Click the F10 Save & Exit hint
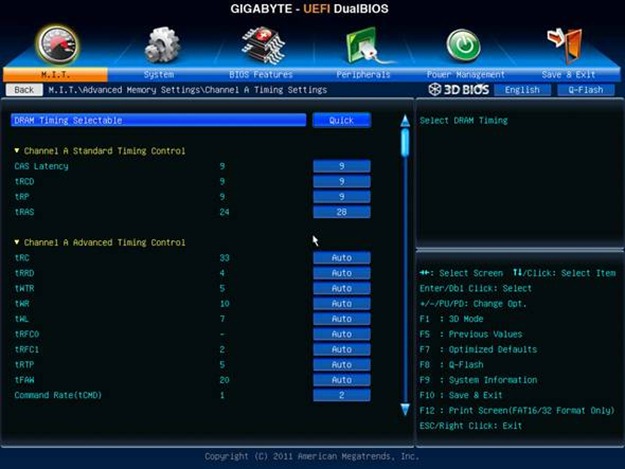 461,395
